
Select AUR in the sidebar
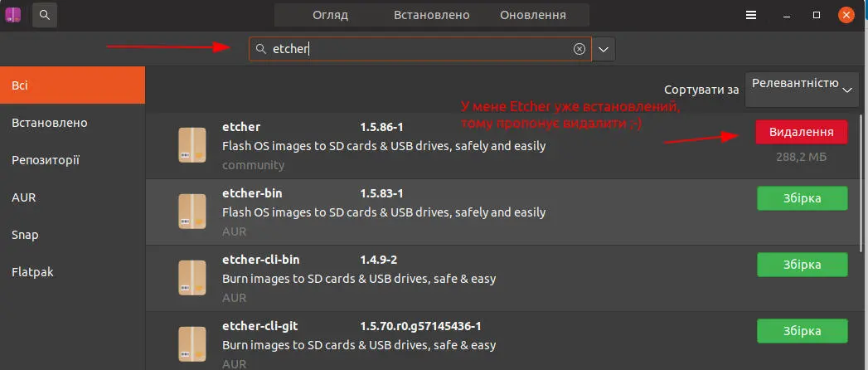coord(72,197)
